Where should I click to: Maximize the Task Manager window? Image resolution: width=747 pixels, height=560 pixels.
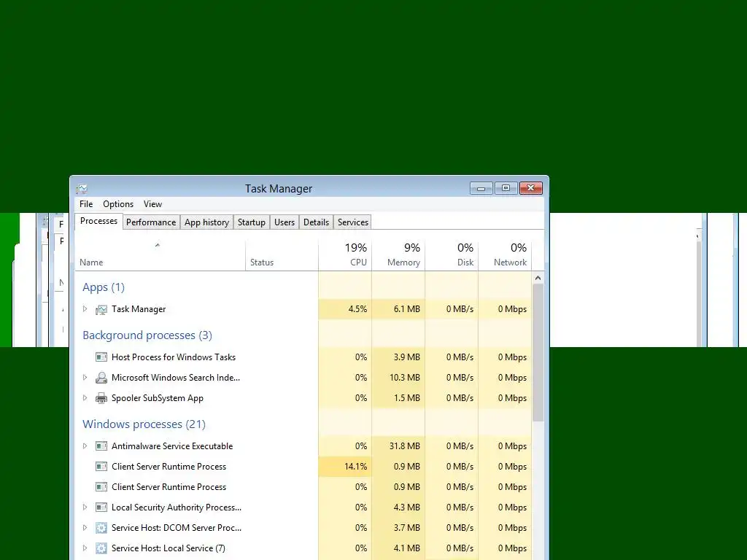tap(506, 189)
